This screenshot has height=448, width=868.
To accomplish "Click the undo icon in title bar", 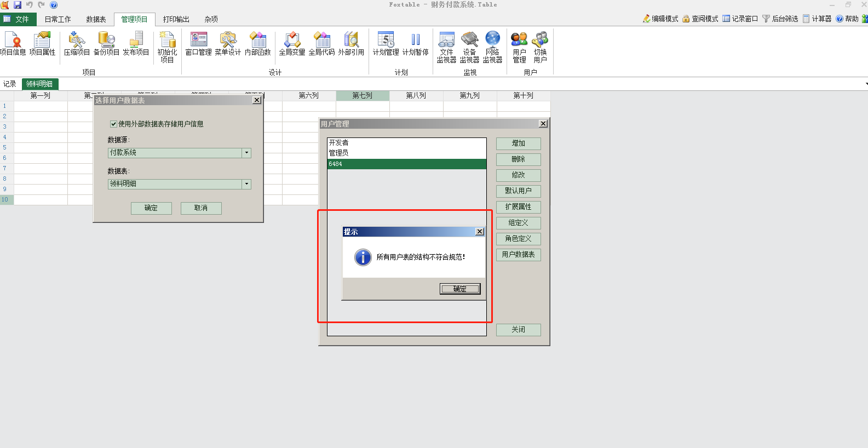I will [30, 5].
